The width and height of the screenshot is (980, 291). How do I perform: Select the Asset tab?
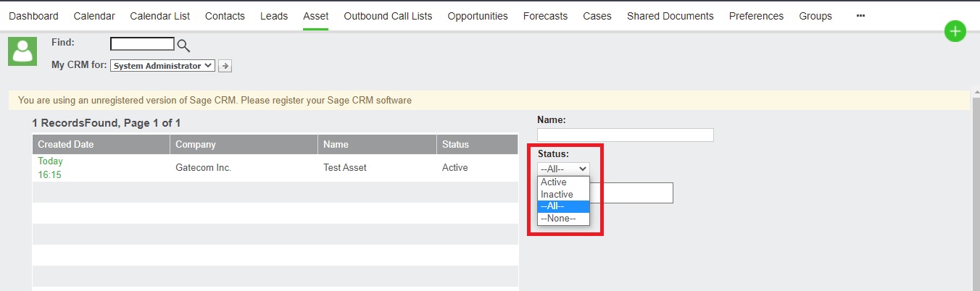(316, 16)
